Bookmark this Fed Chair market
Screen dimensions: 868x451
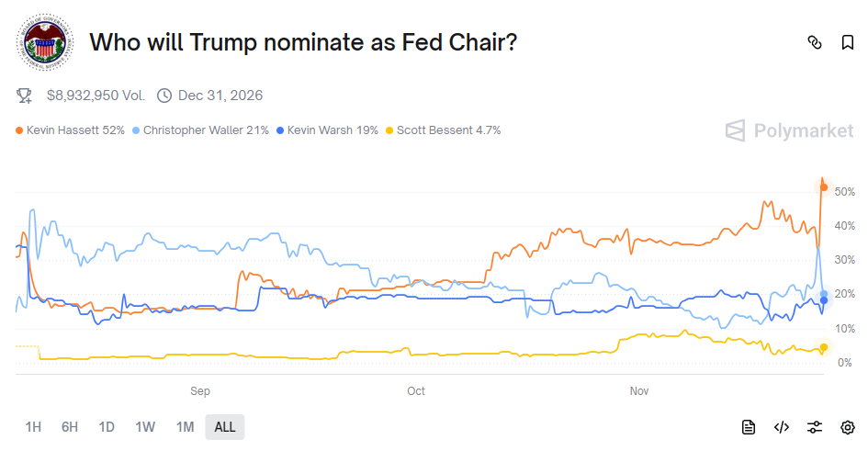tap(847, 42)
